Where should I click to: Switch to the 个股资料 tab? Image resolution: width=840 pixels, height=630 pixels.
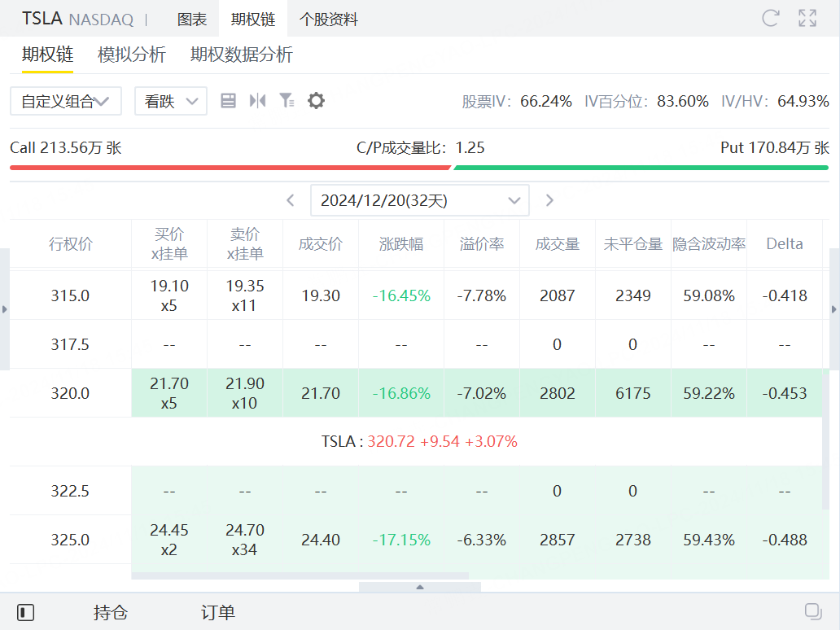pyautogui.click(x=328, y=20)
